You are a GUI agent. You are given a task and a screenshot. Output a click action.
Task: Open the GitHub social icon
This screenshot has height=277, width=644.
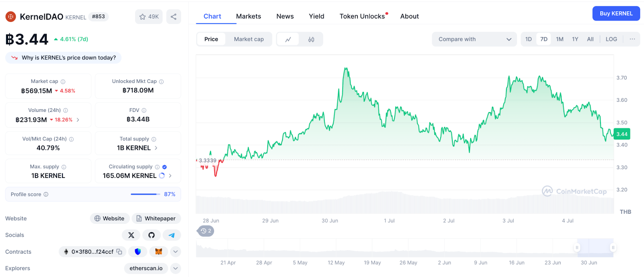click(151, 235)
